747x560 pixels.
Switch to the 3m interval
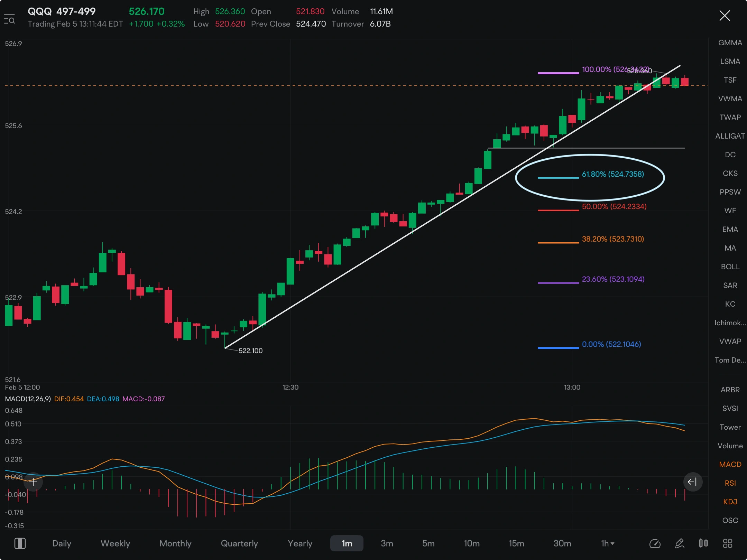coord(387,543)
